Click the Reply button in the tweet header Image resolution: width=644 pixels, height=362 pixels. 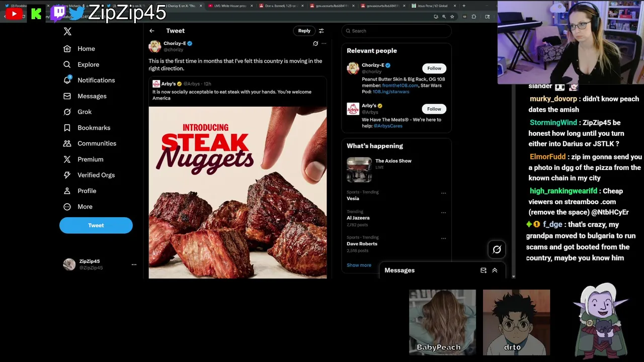click(304, 31)
